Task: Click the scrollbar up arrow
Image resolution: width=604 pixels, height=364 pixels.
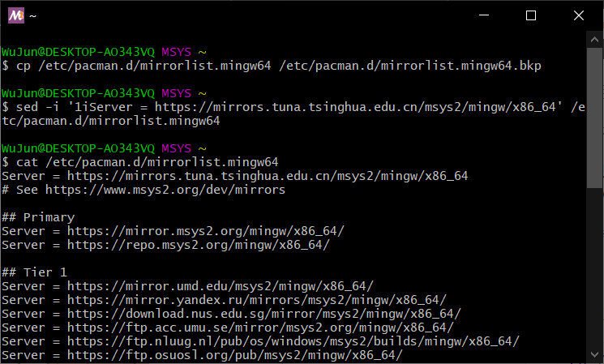Action: 594,39
